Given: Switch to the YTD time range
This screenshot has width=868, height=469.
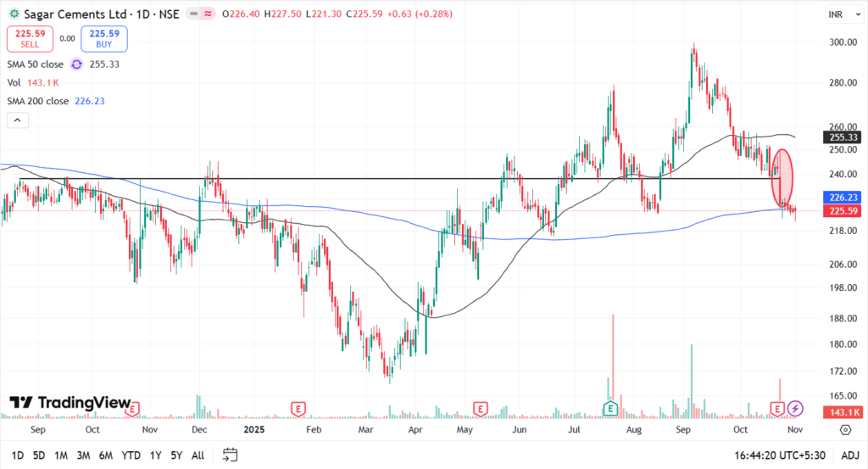Looking at the screenshot, I should pos(131,455).
